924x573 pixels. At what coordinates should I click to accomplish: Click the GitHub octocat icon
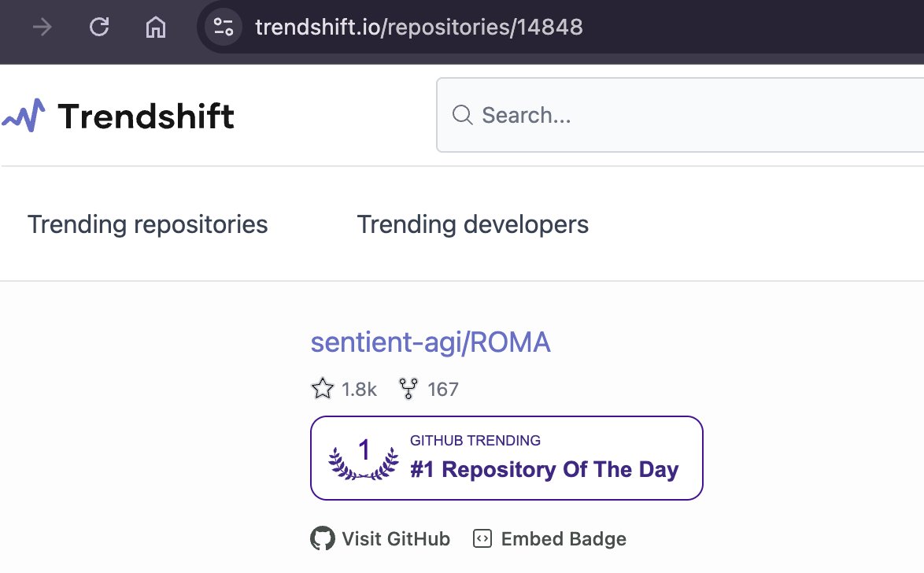[x=323, y=539]
